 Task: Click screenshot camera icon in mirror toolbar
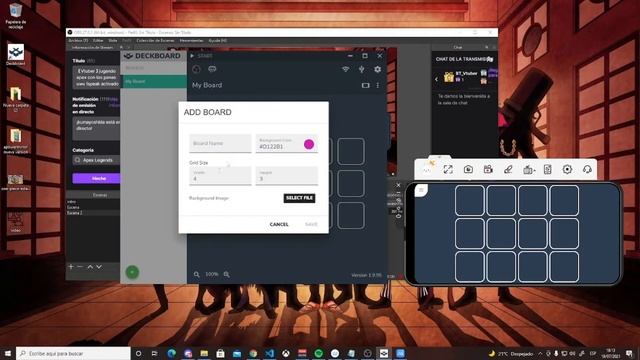[x=468, y=169]
